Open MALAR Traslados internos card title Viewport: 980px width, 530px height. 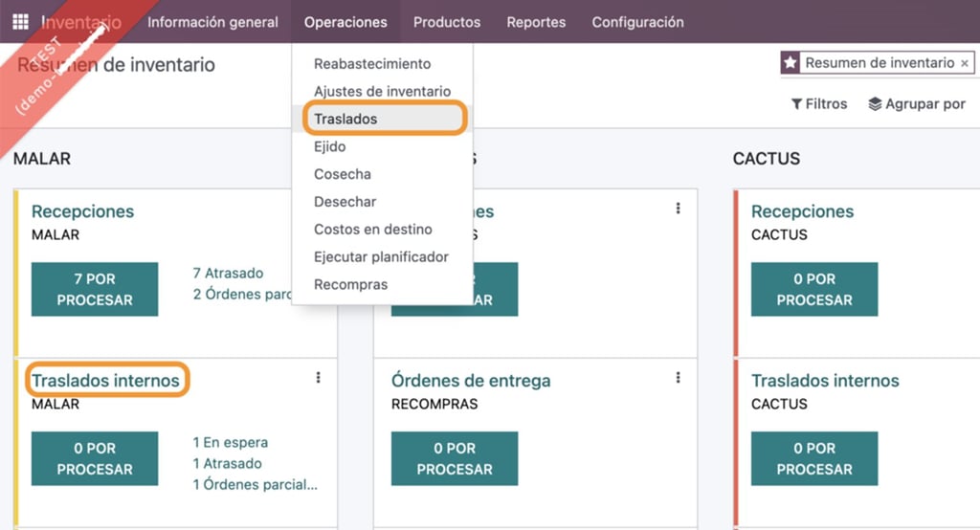tap(105, 380)
